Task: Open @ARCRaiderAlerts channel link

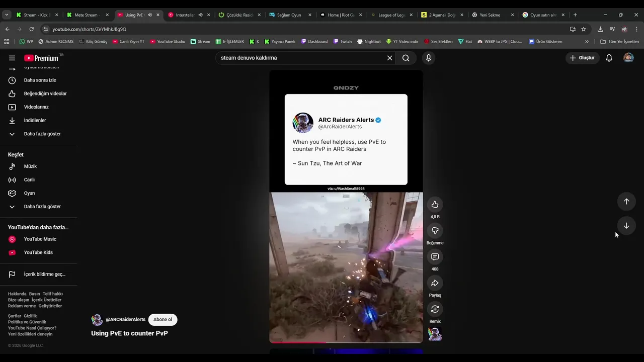Action: (125, 320)
